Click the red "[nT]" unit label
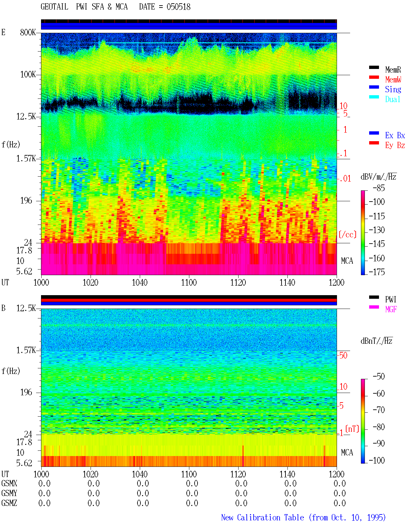The image size is (420, 523). 352,429
